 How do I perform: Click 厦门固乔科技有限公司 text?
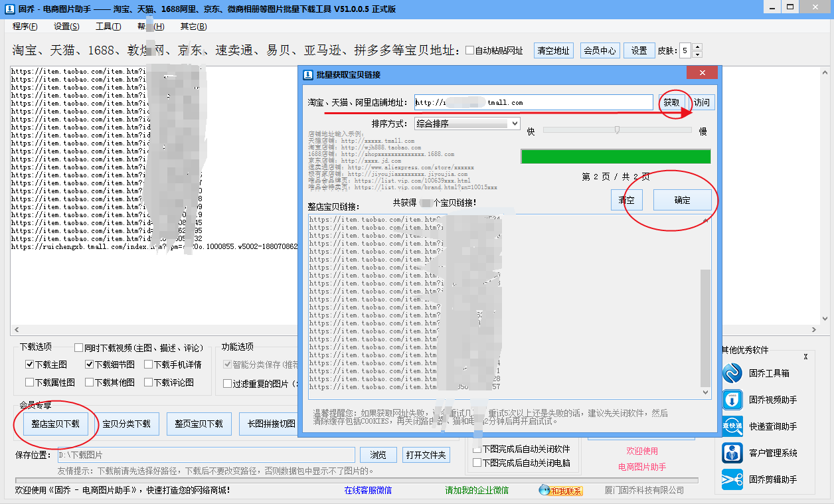tap(643, 491)
